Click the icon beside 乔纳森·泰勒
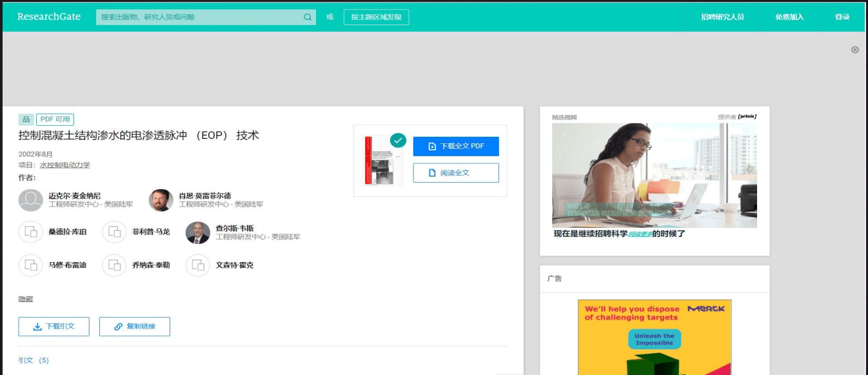868x375 pixels. tap(114, 265)
